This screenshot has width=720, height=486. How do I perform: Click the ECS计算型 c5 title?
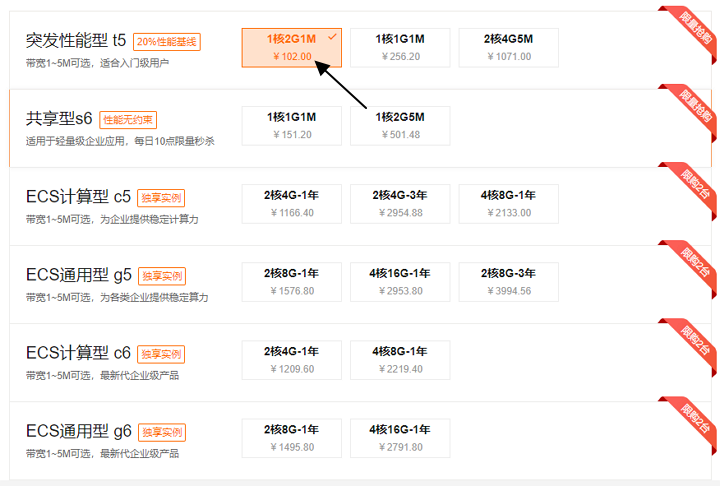coord(79,197)
